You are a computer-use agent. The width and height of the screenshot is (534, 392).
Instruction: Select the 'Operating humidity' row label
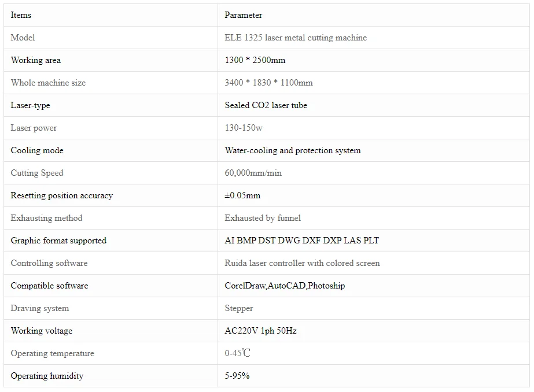tap(47, 376)
